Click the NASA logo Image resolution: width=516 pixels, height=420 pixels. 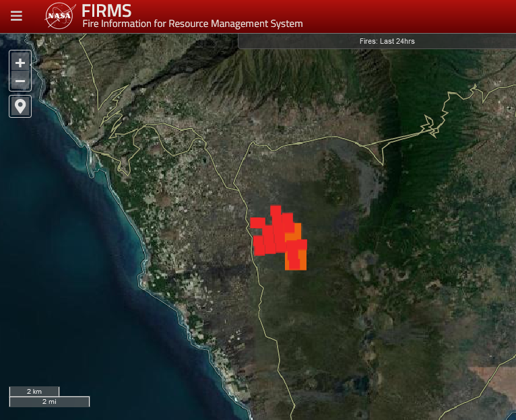(x=60, y=15)
